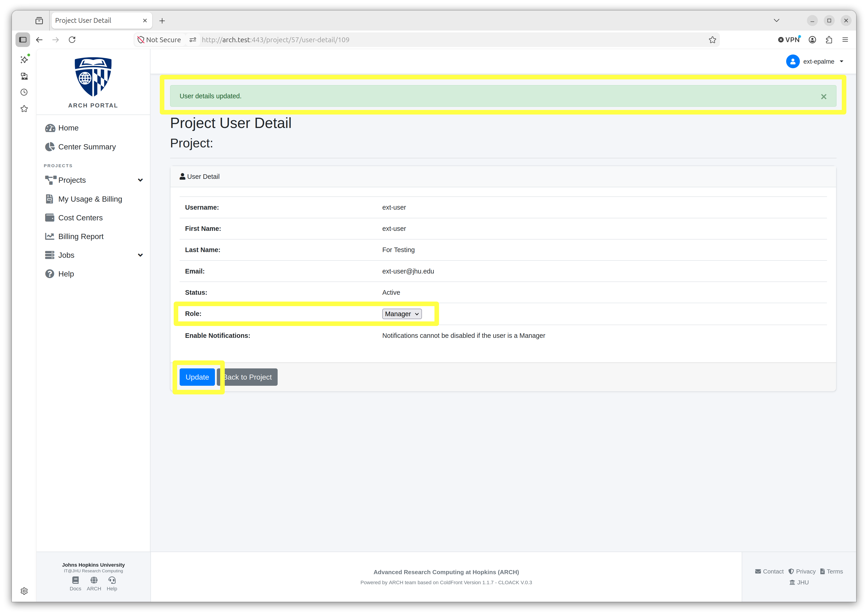Click the blue Update button

[197, 377]
